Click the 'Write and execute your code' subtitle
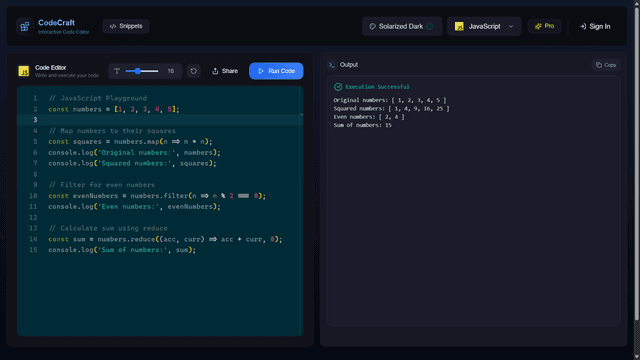Screen dimensions: 640x360 click(67, 76)
